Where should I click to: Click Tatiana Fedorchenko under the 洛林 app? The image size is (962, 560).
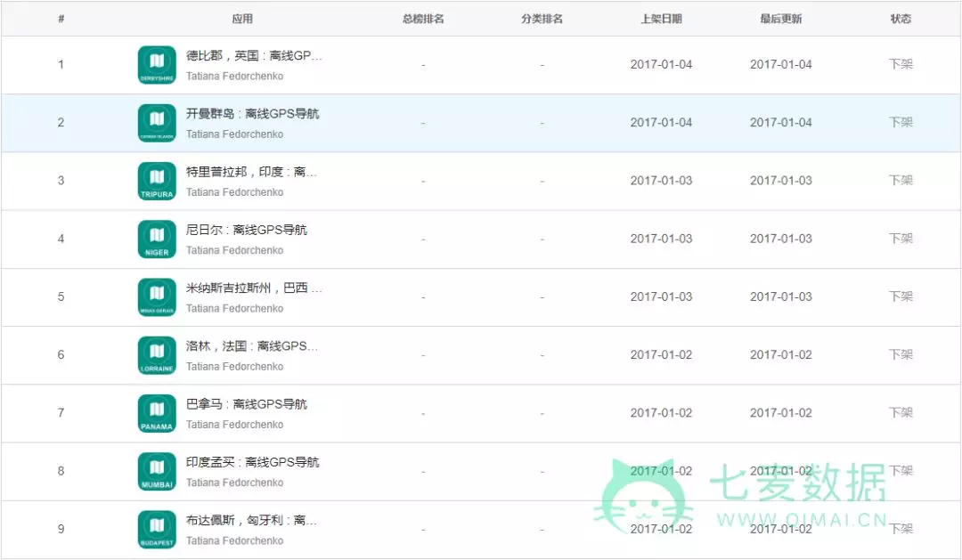coord(234,367)
